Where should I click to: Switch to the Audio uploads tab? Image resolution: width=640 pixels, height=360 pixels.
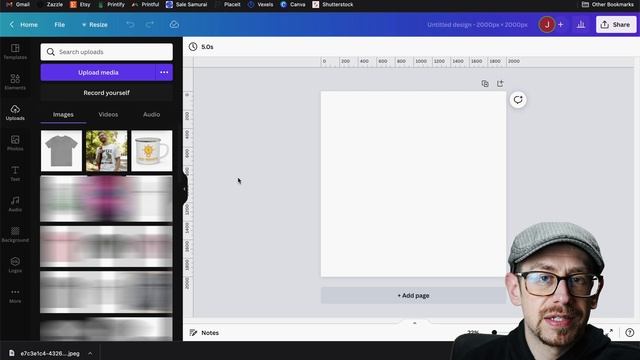[x=151, y=115]
